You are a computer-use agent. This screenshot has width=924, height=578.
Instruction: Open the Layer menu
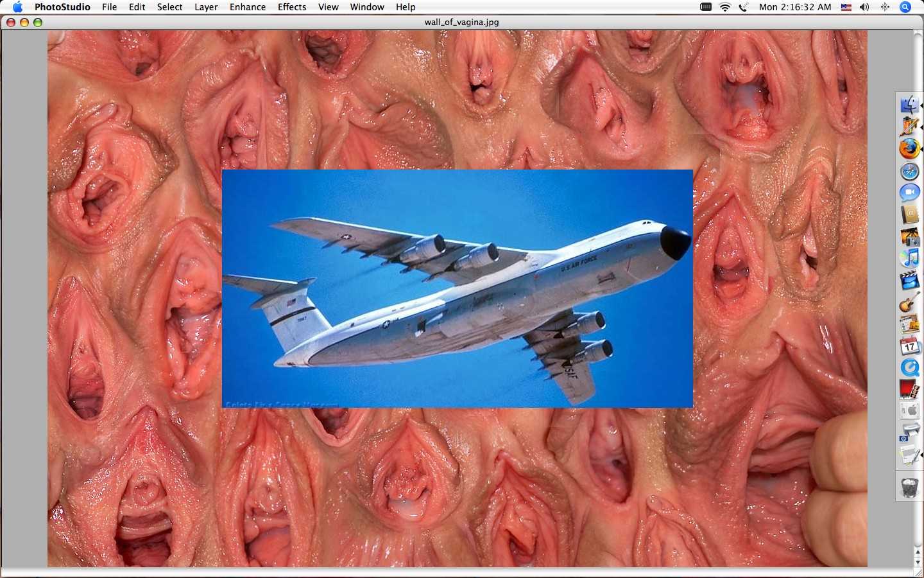click(206, 7)
